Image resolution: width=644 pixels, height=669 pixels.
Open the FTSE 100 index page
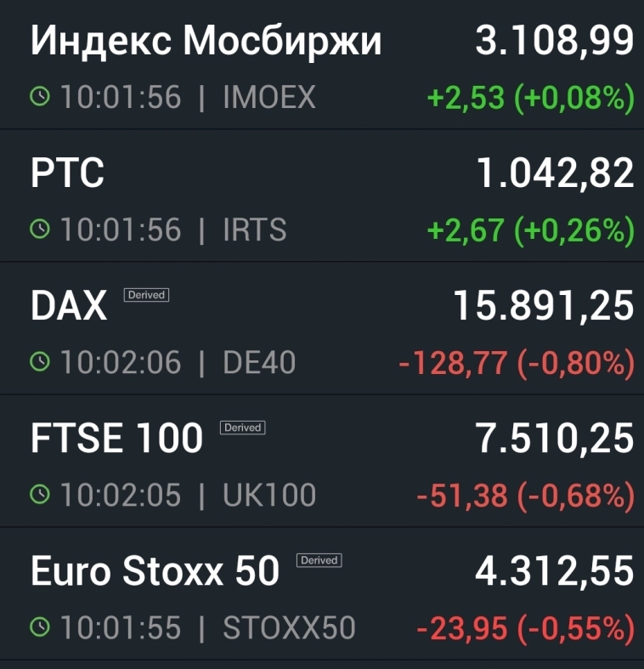point(116,439)
